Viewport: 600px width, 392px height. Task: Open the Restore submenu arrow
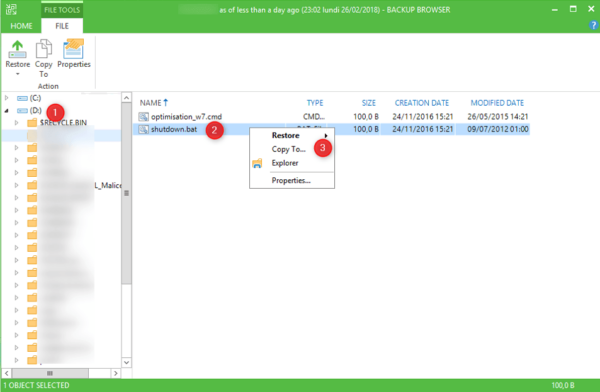point(326,136)
